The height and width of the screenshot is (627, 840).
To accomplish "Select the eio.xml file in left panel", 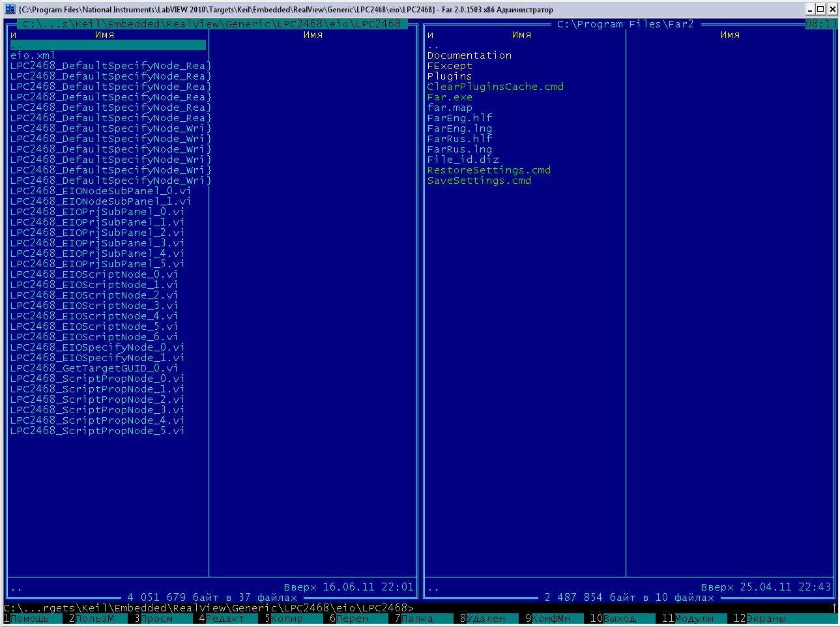I will click(33, 55).
